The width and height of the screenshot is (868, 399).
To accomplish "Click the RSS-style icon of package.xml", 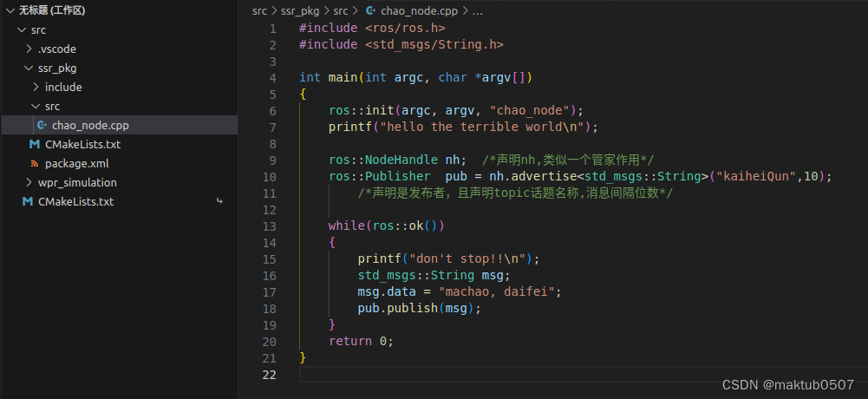I will pyautogui.click(x=35, y=164).
